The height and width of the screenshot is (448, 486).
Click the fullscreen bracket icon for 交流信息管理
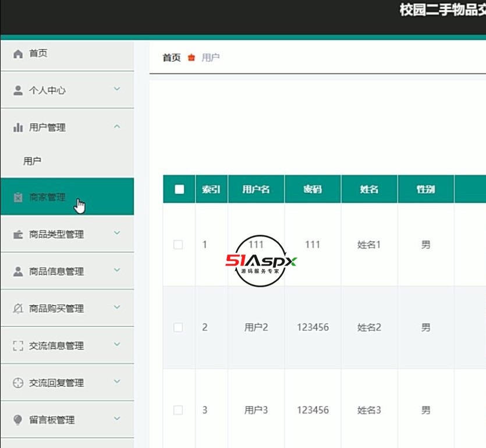[18, 345]
